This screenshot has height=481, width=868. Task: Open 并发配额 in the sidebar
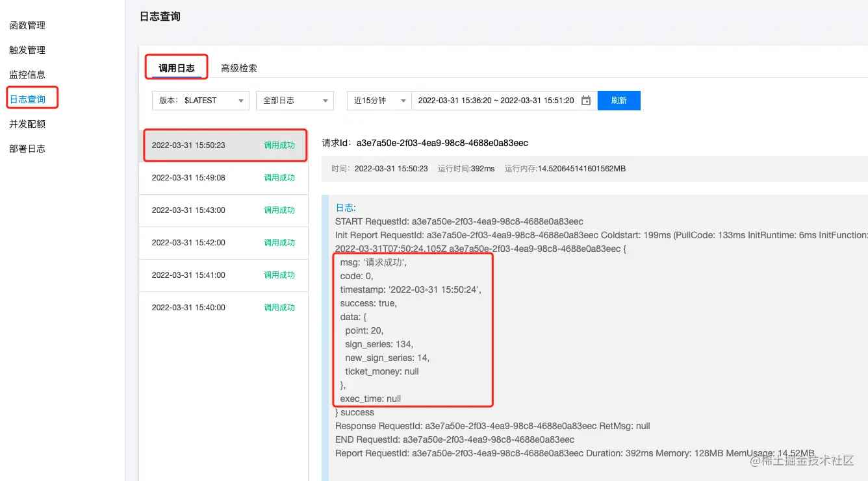point(27,124)
